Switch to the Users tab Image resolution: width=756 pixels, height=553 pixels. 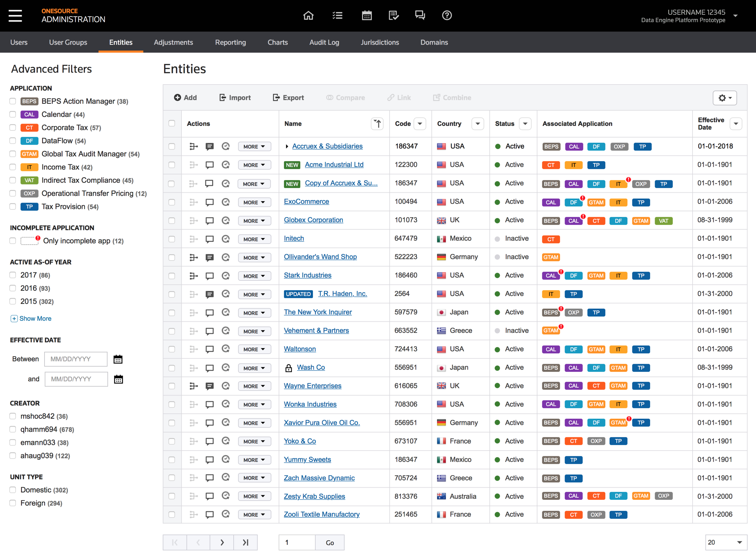19,42
